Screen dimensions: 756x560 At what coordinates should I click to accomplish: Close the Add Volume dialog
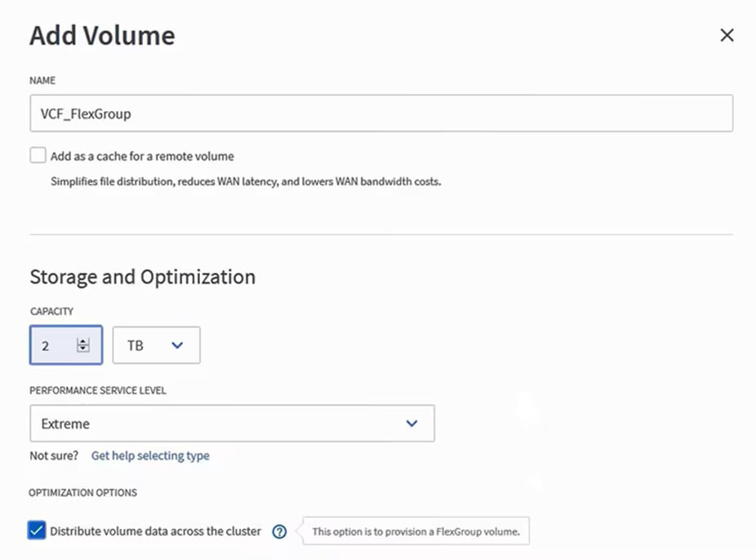coord(727,35)
